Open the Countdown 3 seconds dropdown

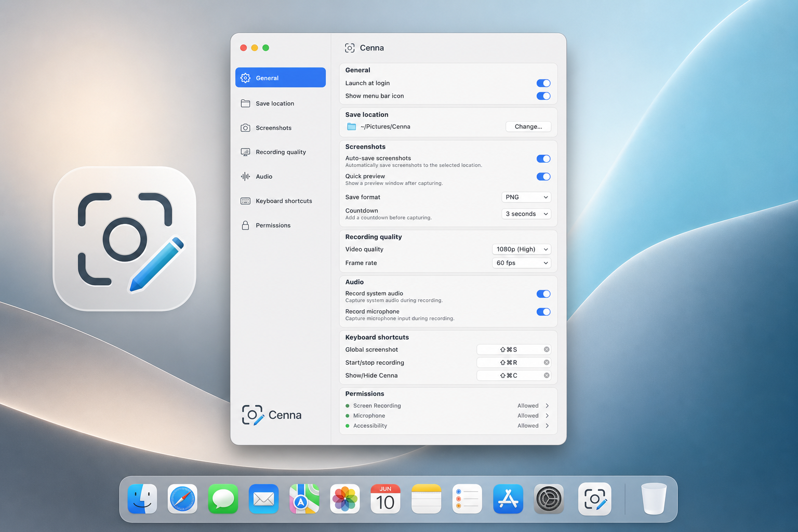click(x=526, y=214)
